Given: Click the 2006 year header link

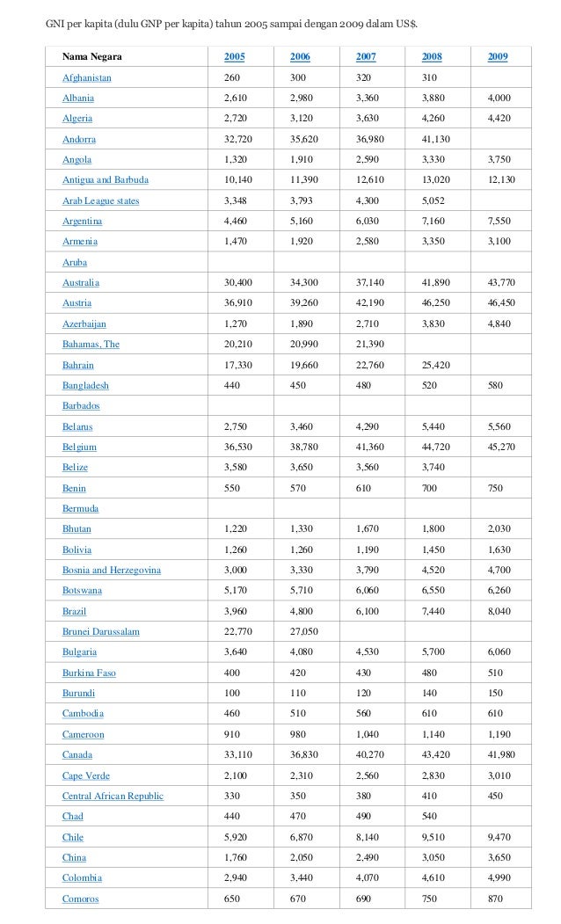Looking at the screenshot, I should pos(300,57).
